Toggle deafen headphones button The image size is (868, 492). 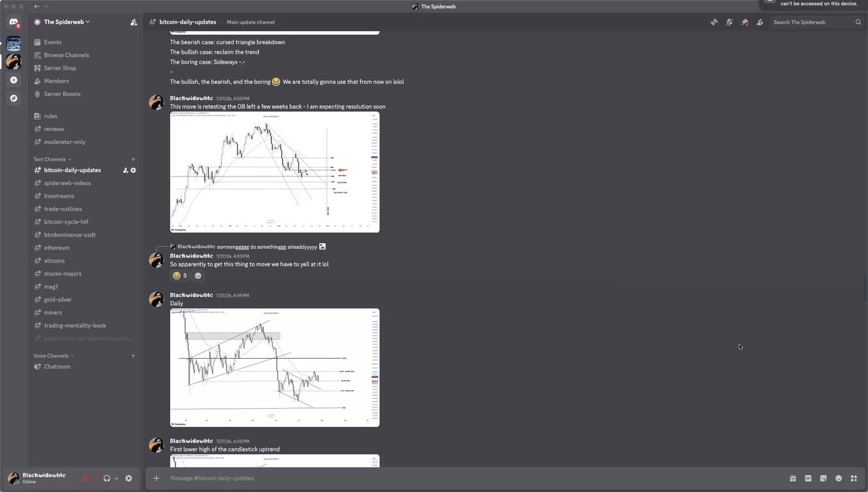[106, 478]
